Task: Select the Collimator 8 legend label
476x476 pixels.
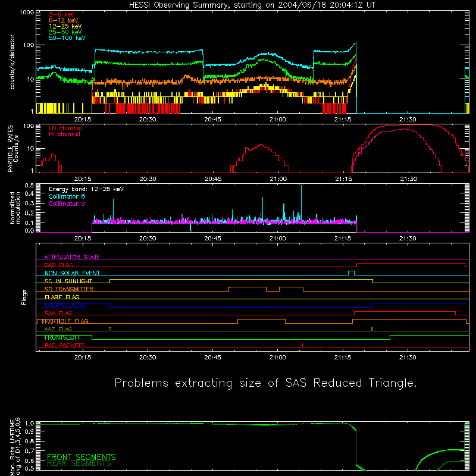Action: click(x=67, y=196)
